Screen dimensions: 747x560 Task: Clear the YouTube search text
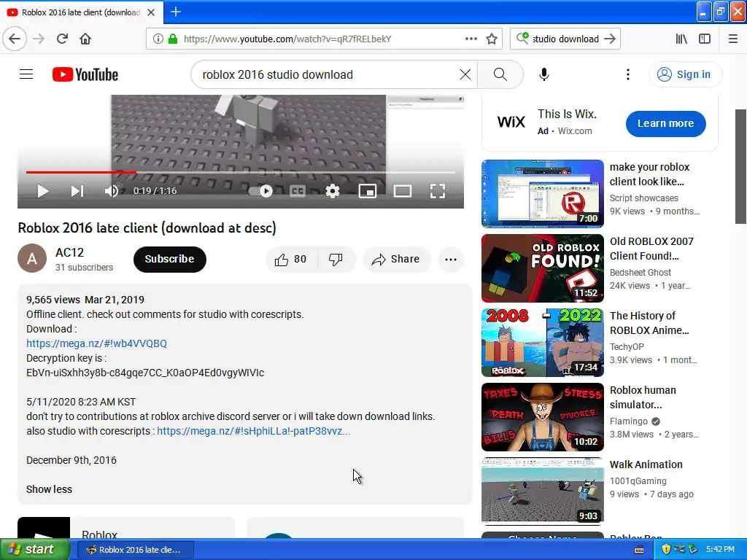click(465, 74)
